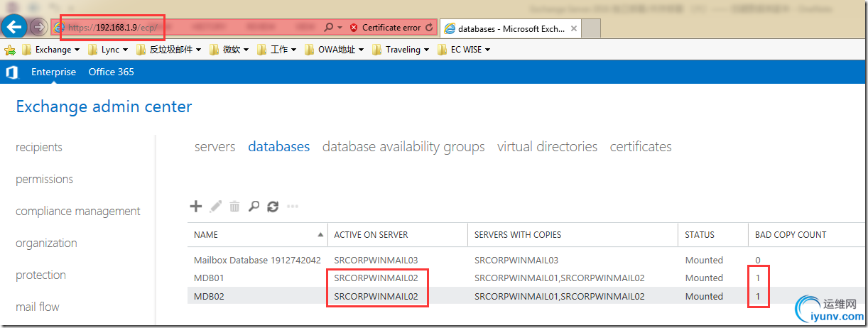Switch to virtual directories tab
The height and width of the screenshot is (328, 868).
coord(547,147)
